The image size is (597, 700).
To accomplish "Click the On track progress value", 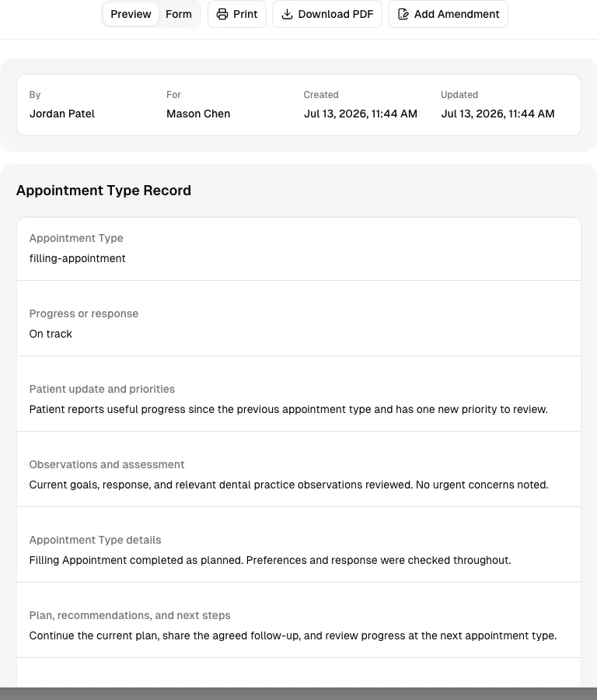I will pyautogui.click(x=51, y=334).
